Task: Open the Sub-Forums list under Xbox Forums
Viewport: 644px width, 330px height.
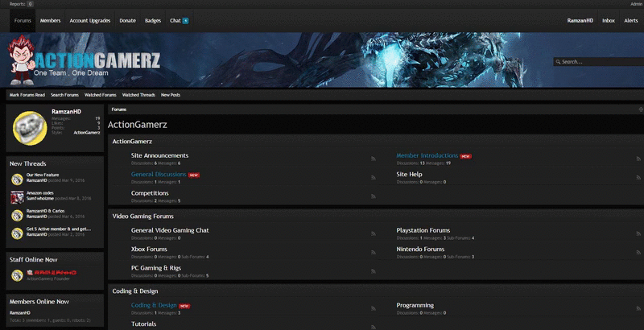Action: click(x=196, y=257)
